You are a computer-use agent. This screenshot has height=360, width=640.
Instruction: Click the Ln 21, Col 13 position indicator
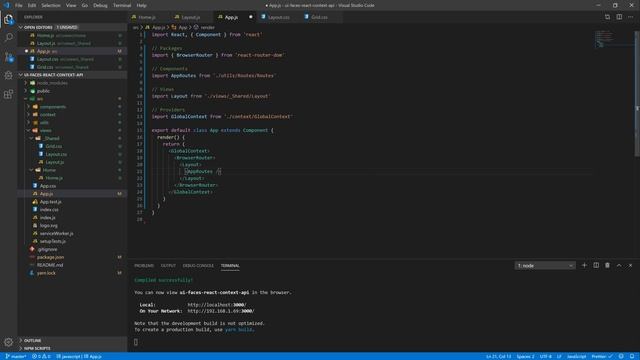click(x=498, y=356)
